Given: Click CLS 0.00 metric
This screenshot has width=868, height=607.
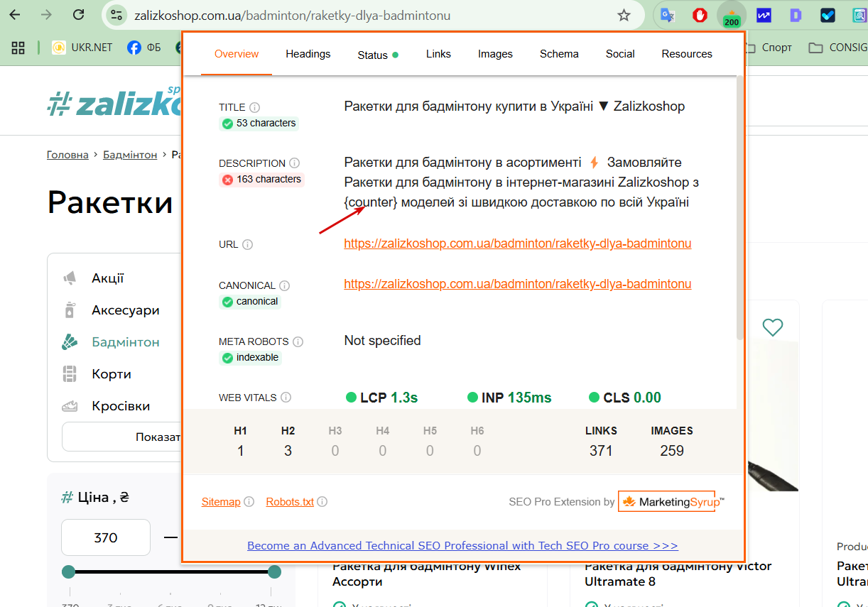Looking at the screenshot, I should 625,398.
